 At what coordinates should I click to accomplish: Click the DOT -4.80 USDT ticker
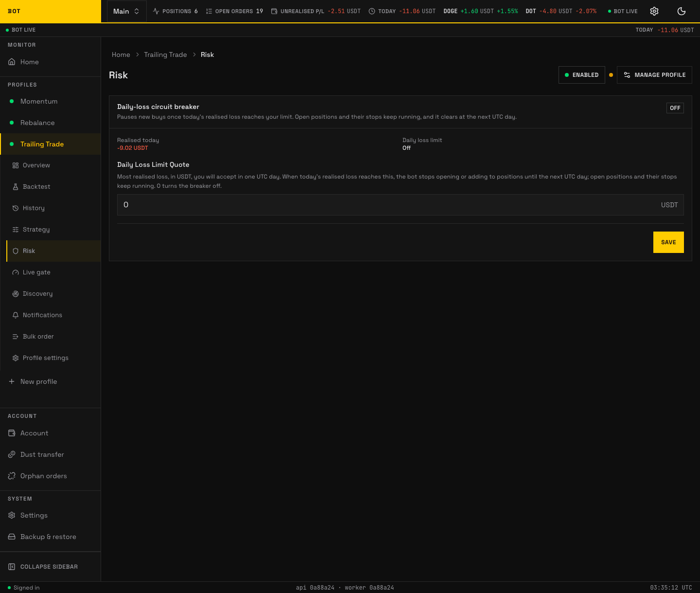click(561, 11)
